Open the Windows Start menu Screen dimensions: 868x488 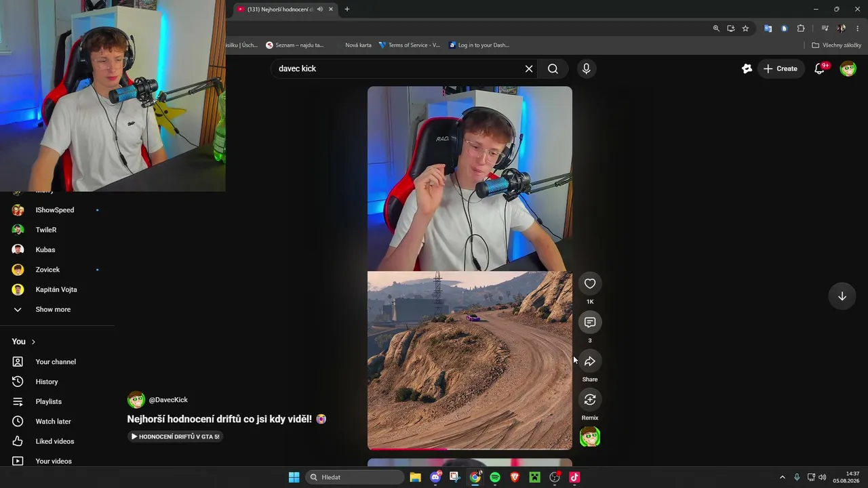pyautogui.click(x=294, y=477)
